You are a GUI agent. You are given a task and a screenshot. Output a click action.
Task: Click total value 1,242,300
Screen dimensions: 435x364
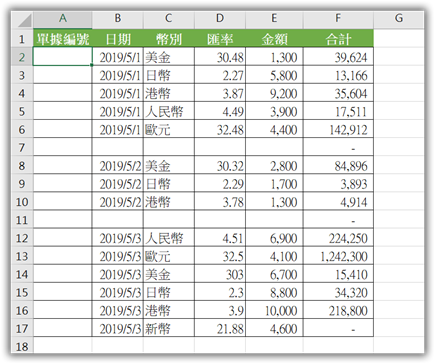[x=344, y=256]
